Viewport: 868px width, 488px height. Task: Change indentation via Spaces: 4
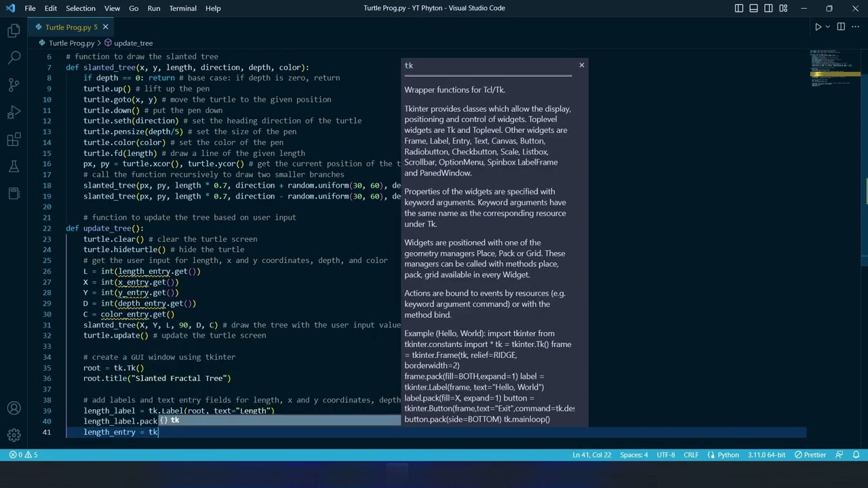tap(634, 455)
